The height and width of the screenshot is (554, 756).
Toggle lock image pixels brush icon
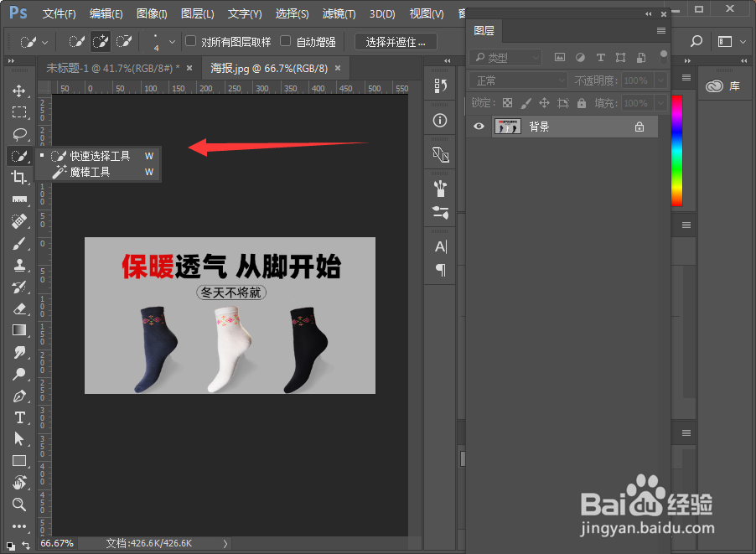(526, 103)
